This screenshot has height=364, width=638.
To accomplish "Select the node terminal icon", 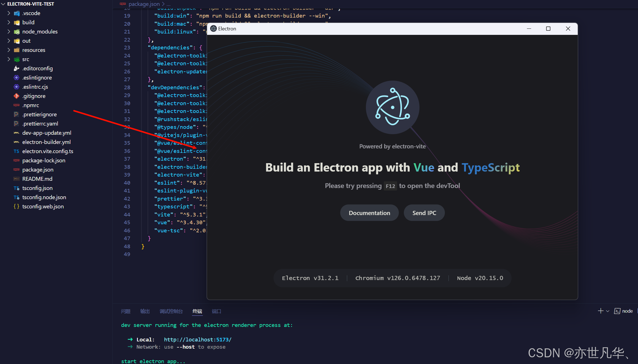I will pos(617,311).
